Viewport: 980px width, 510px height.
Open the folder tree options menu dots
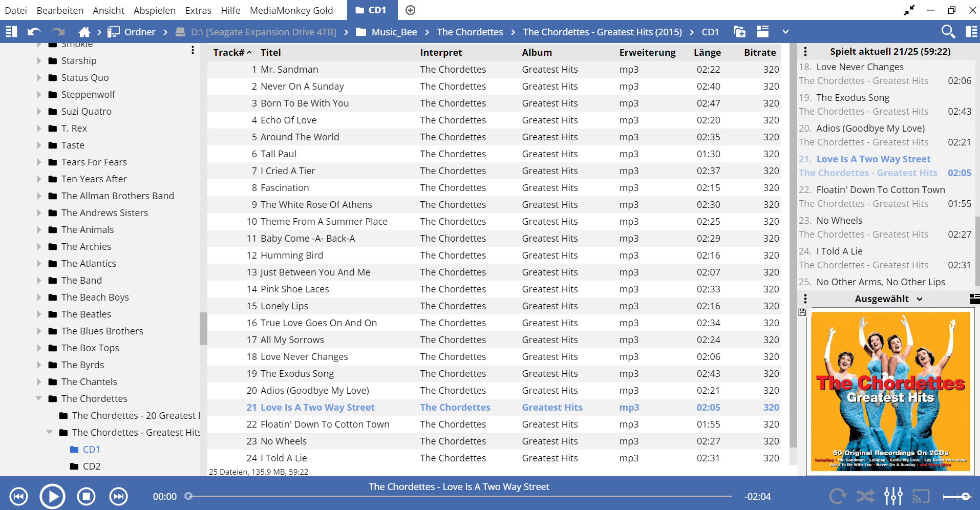pyautogui.click(x=193, y=50)
